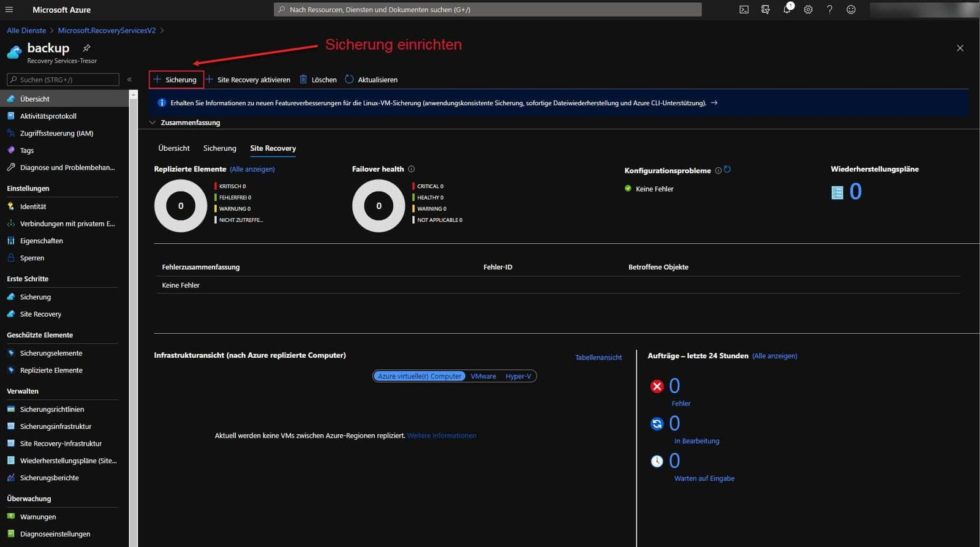Viewport: 980px width, 547px height.
Task: Open Übersicht in sidebar
Action: [x=64, y=99]
